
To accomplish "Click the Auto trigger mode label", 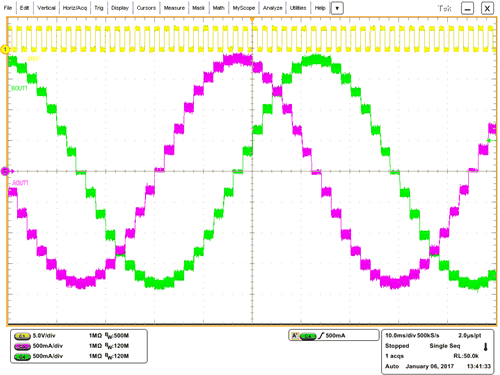I will [392, 366].
